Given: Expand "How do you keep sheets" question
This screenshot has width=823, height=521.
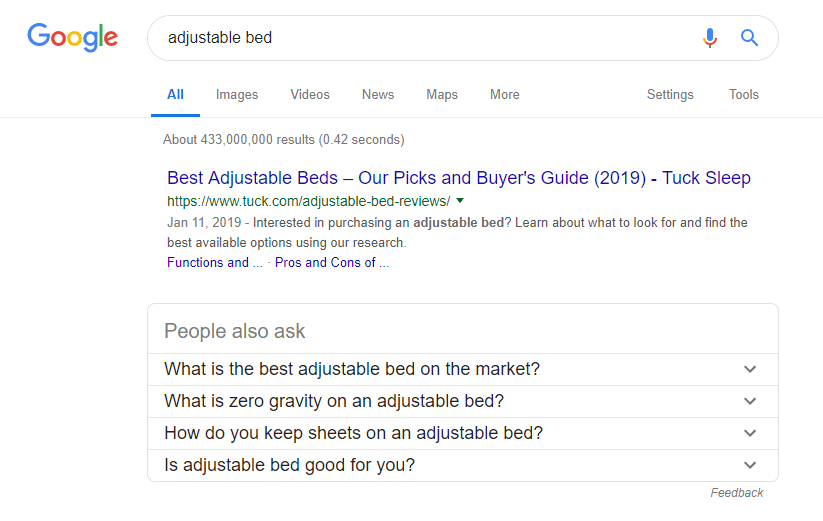Looking at the screenshot, I should coord(751,433).
